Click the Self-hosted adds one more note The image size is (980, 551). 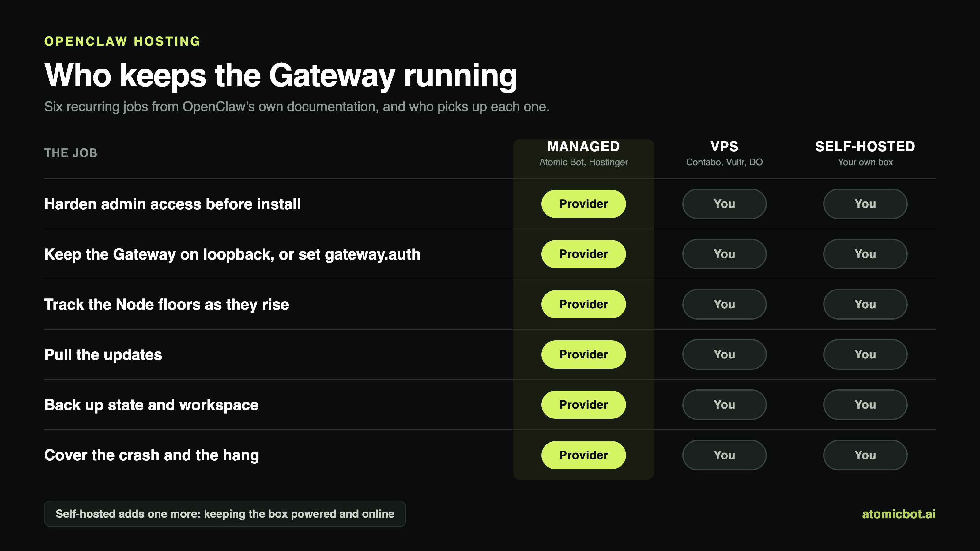coord(225,514)
